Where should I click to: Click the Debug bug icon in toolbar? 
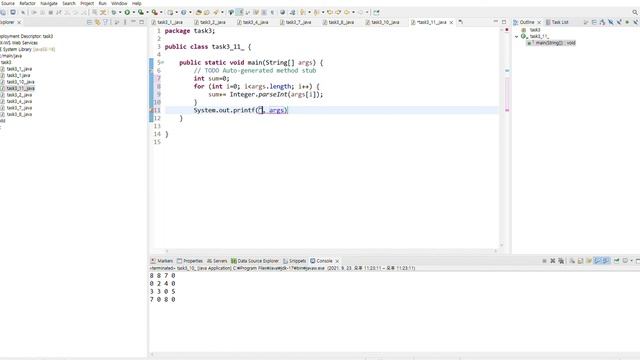[114, 12]
